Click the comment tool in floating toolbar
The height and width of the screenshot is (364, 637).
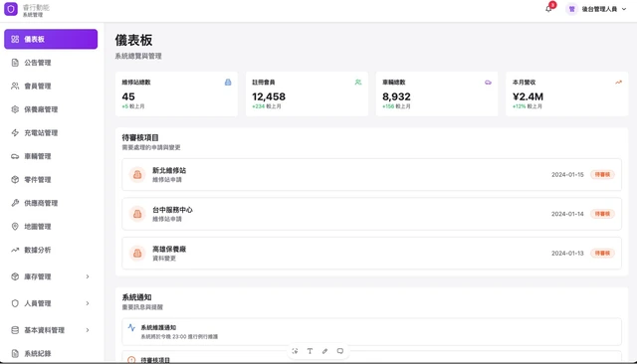coord(340,351)
